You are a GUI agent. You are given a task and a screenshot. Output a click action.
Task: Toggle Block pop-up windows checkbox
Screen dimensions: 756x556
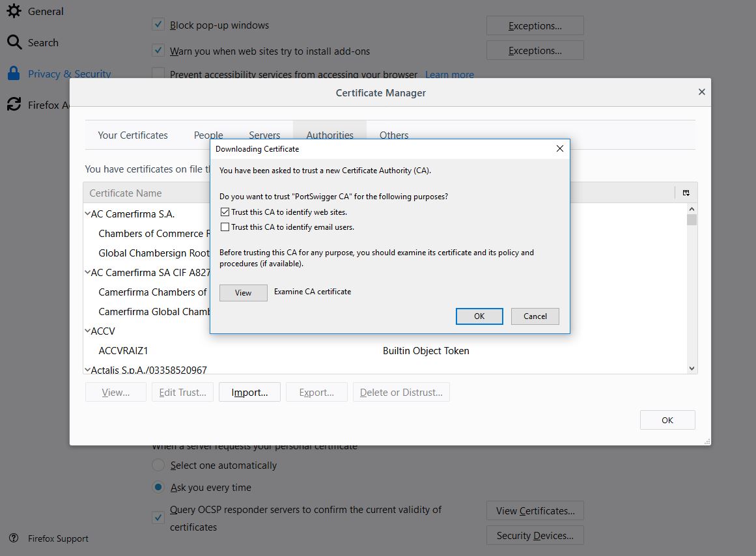pyautogui.click(x=158, y=24)
